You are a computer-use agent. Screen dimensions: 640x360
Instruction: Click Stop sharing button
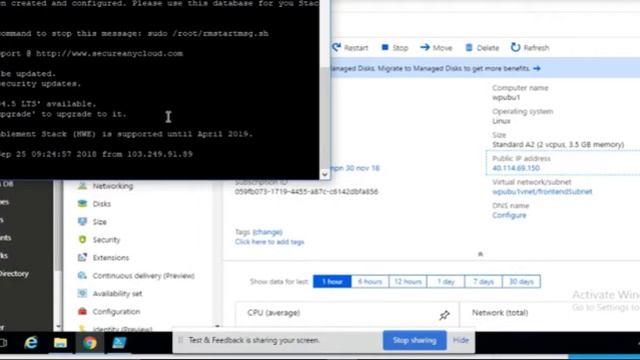[414, 340]
